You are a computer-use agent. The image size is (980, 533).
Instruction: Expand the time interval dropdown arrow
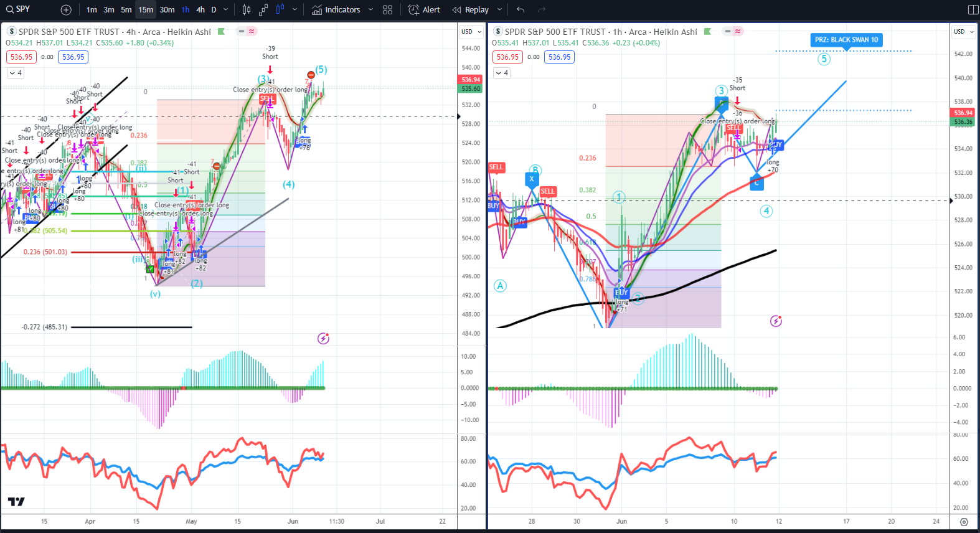[x=225, y=10]
